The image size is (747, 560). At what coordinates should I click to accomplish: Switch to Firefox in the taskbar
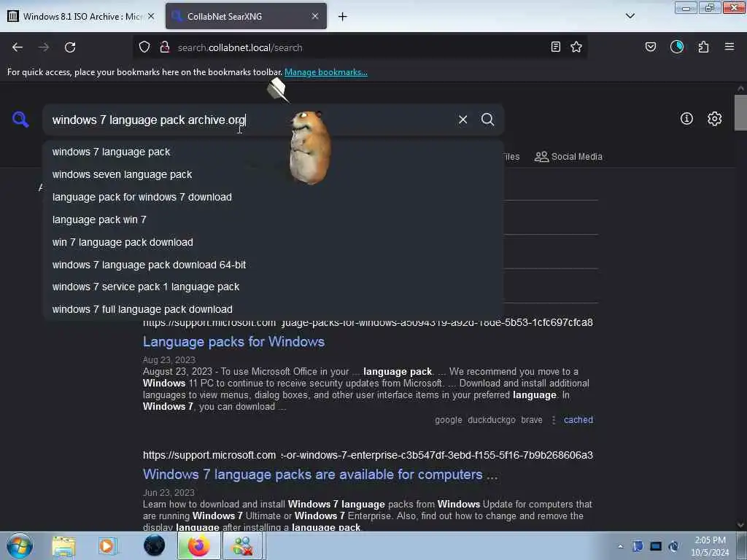tap(198, 545)
